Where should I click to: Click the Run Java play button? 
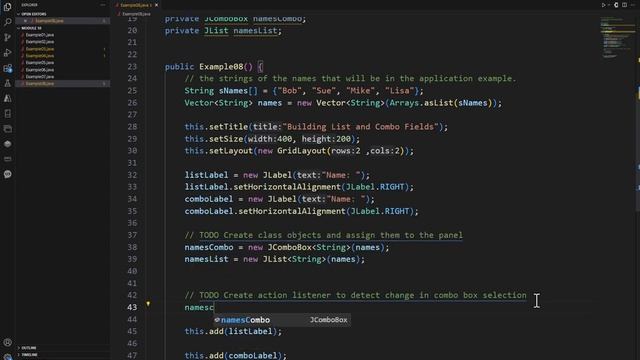click(603, 5)
